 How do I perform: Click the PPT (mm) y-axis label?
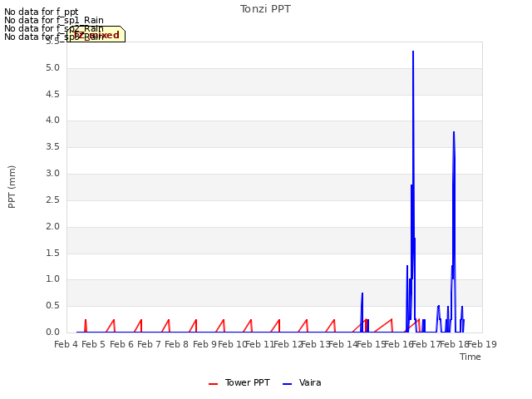[12, 187]
